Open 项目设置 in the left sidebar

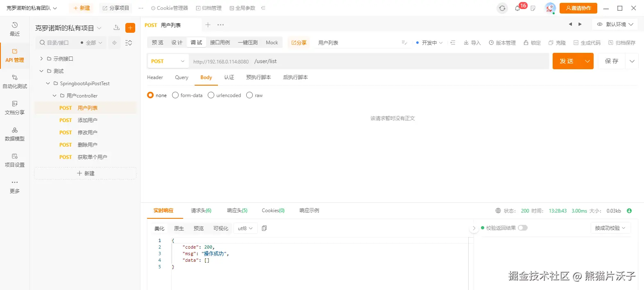coord(15,160)
